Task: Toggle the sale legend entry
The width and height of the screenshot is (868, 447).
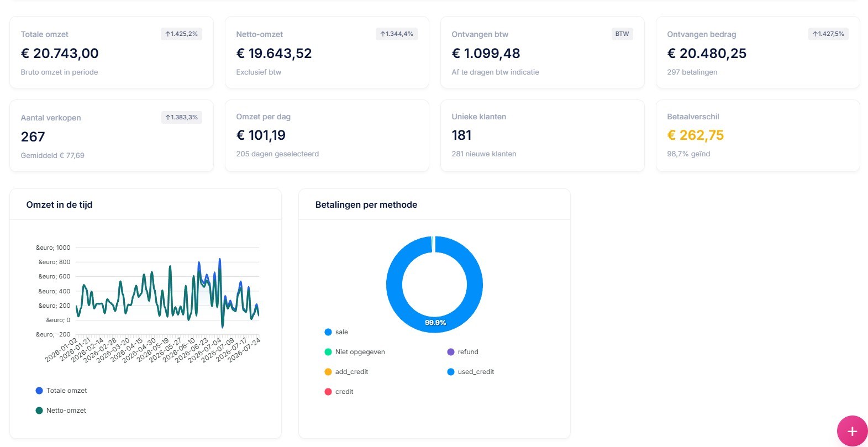Action: [x=336, y=332]
